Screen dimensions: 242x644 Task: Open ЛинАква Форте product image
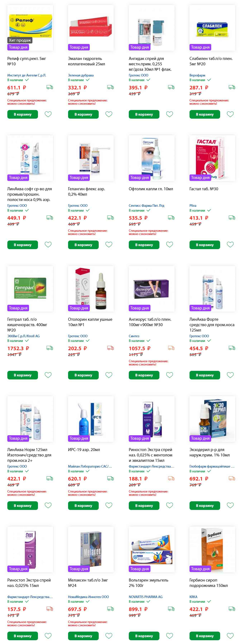tap(212, 288)
